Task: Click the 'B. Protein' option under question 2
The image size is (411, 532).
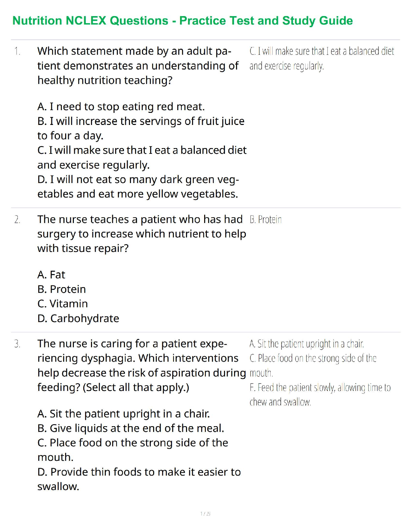Action: 61,289
